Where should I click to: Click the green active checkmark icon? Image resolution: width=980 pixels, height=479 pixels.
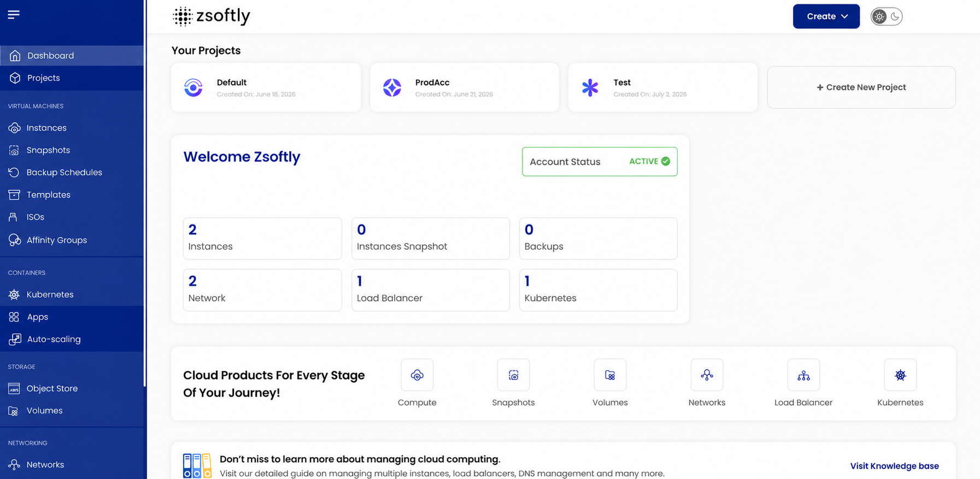pos(666,161)
